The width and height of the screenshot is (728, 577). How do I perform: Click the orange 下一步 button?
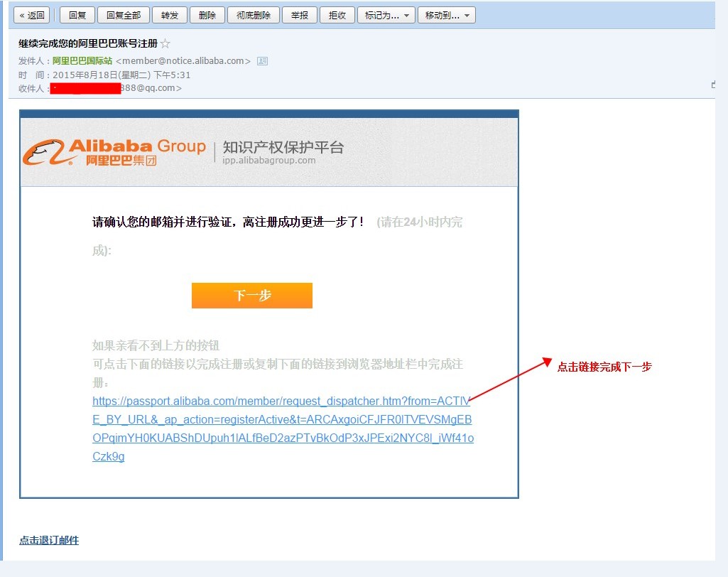pos(252,296)
